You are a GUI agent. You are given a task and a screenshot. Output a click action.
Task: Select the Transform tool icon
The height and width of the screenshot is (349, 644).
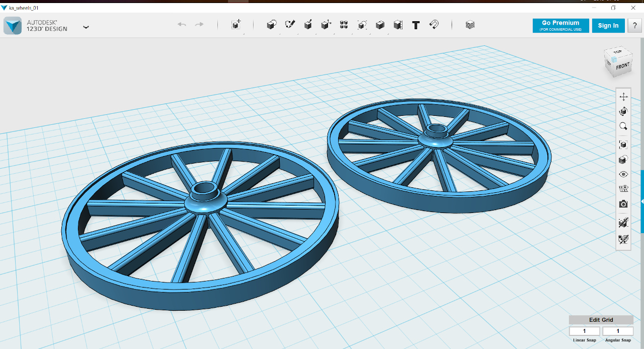[236, 25]
